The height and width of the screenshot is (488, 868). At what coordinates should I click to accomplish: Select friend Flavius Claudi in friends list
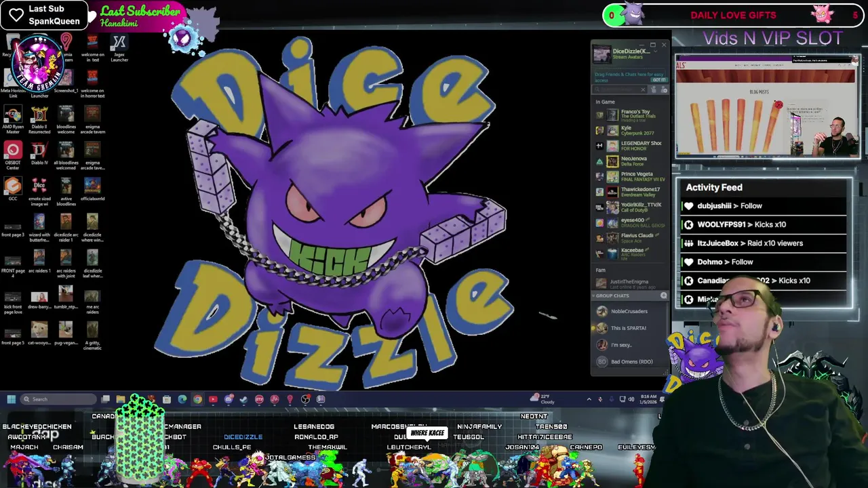click(631, 238)
